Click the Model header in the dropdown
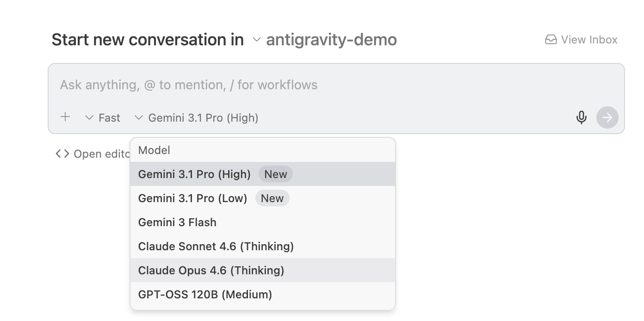 (x=154, y=150)
